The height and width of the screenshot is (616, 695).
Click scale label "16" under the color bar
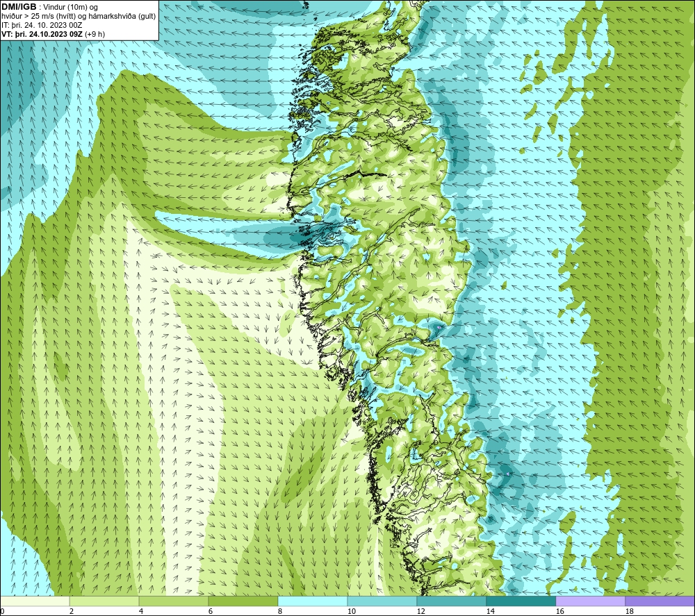click(559, 612)
